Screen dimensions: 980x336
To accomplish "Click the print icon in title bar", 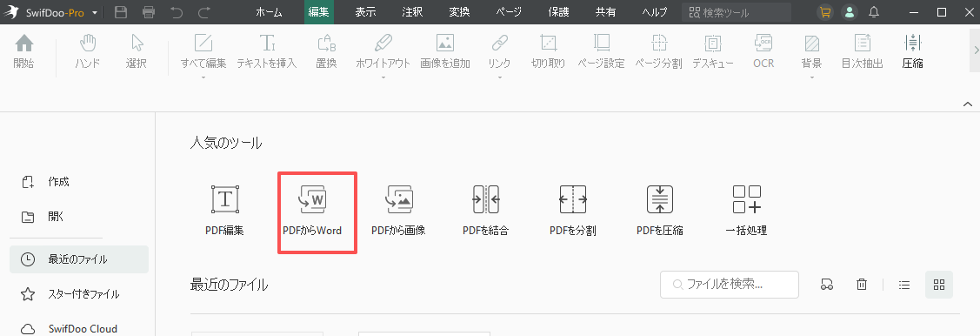I will 149,12.
